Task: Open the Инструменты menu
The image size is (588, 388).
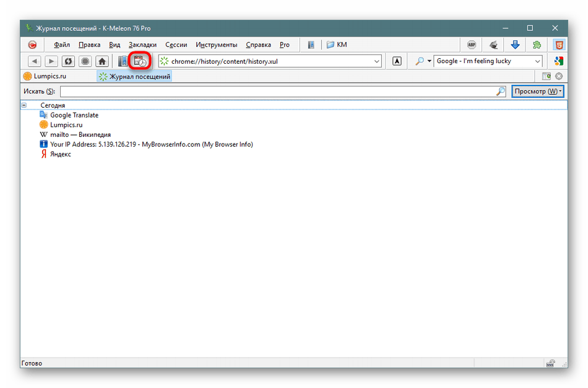Action: (x=217, y=45)
